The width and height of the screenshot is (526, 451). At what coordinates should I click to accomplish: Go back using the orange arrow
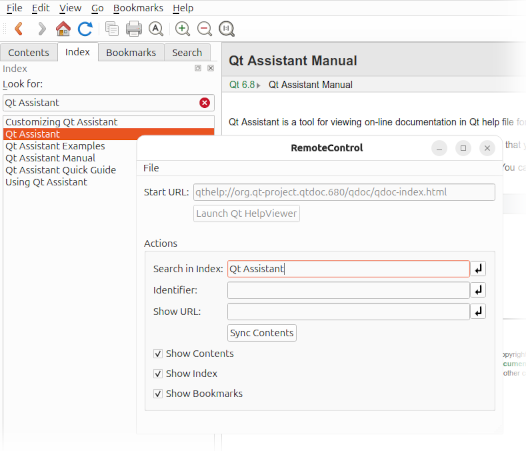19,29
